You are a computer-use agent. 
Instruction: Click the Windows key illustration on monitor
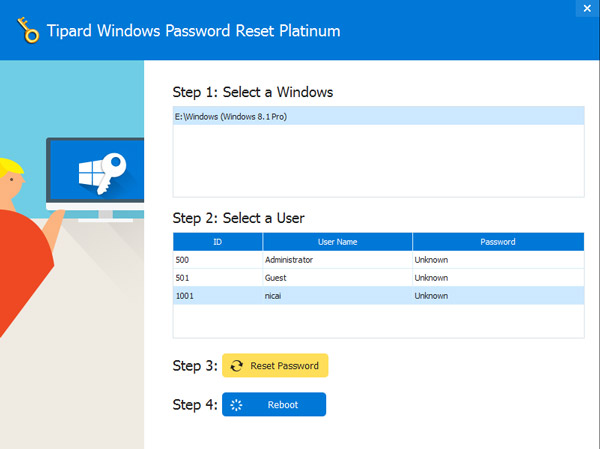coord(103,173)
